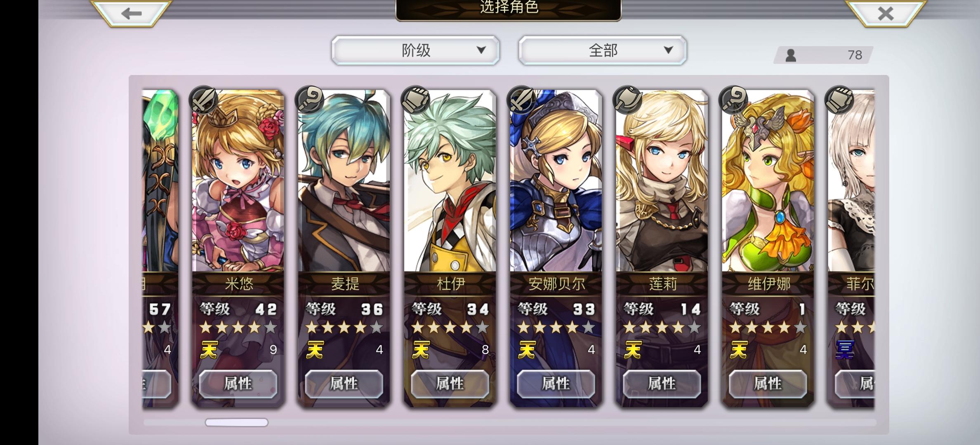Click the staff class icon on 麦提's card

coord(309,100)
